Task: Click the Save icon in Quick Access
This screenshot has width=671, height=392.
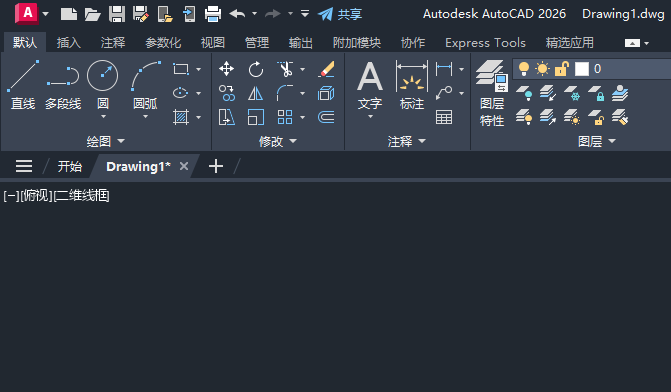Action: pos(117,14)
